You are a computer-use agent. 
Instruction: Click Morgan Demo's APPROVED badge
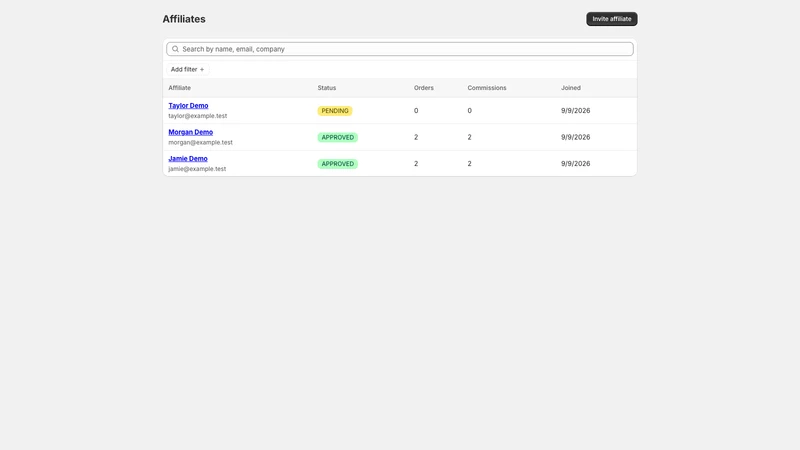click(337, 137)
